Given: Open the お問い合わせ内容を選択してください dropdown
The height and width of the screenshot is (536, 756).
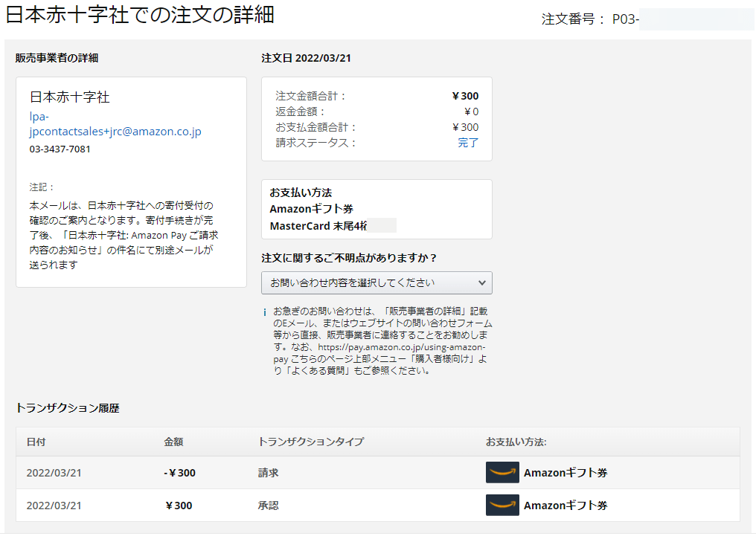Looking at the screenshot, I should (377, 282).
